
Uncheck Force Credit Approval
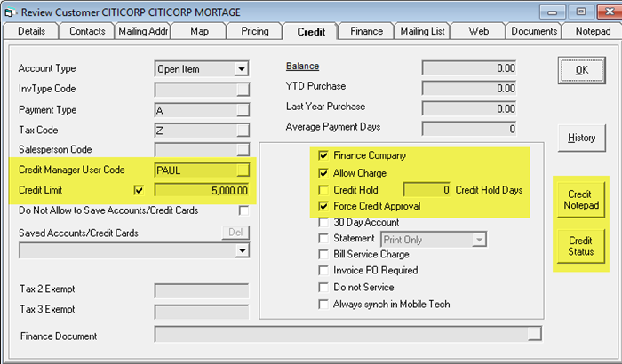[323, 206]
